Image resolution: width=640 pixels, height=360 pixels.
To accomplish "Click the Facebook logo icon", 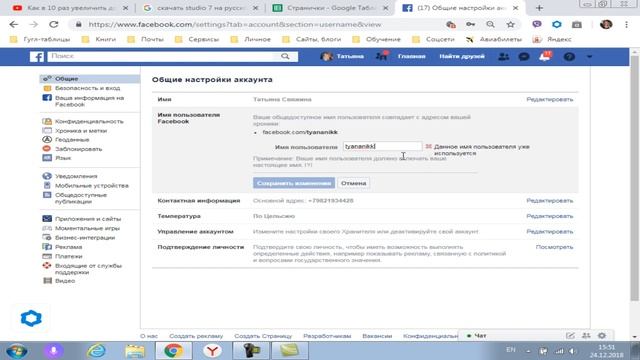I will pyautogui.click(x=37, y=56).
